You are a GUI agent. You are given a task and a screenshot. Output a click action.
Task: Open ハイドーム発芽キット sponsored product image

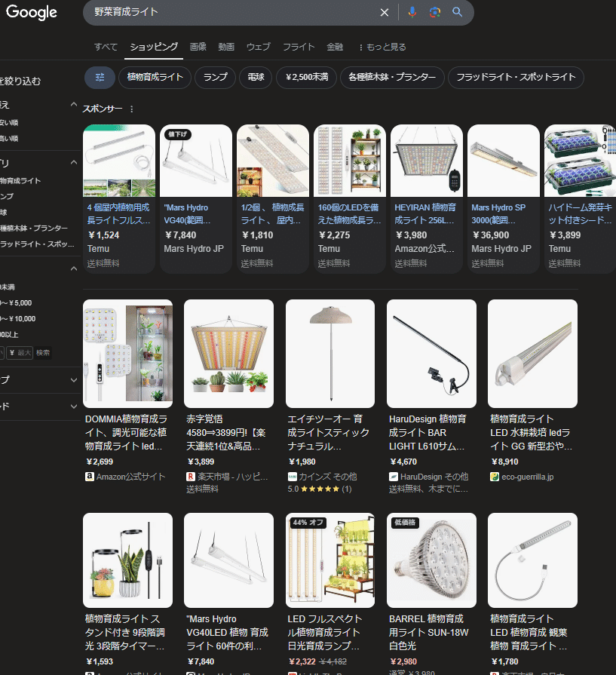coord(581,161)
